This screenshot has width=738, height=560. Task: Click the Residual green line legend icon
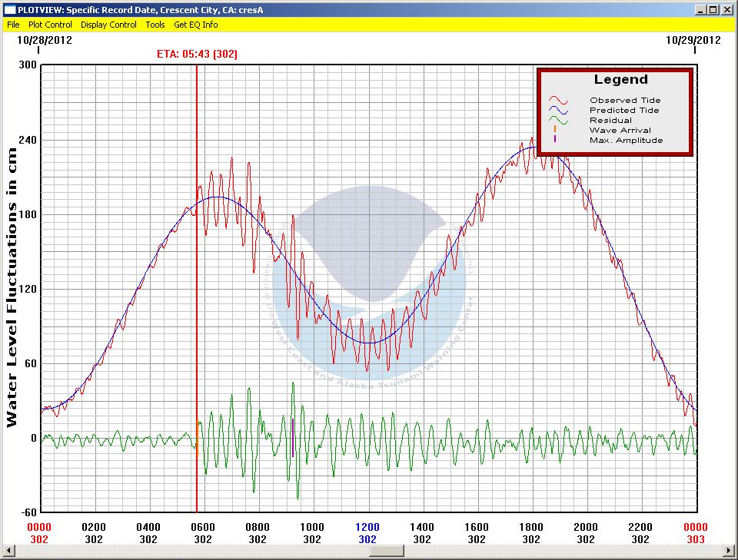tap(558, 120)
